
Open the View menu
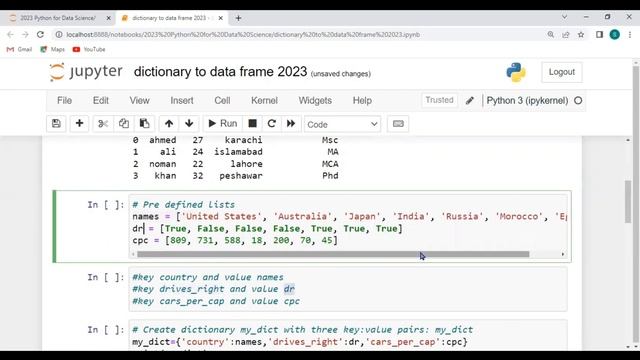pos(140,100)
